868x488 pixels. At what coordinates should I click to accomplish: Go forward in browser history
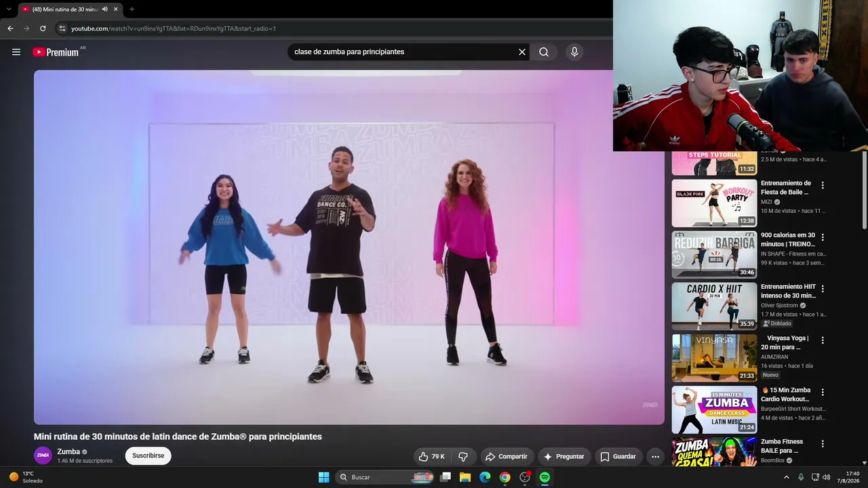(x=26, y=28)
